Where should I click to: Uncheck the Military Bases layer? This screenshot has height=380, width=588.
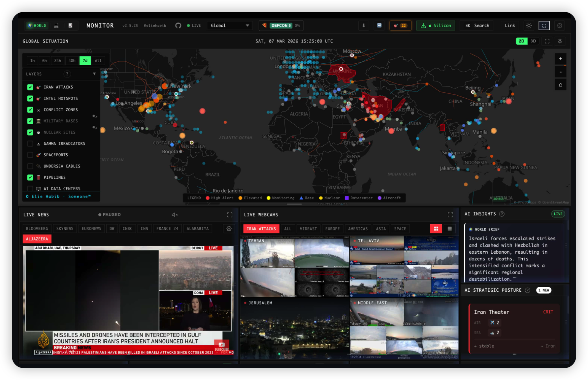[x=30, y=121]
